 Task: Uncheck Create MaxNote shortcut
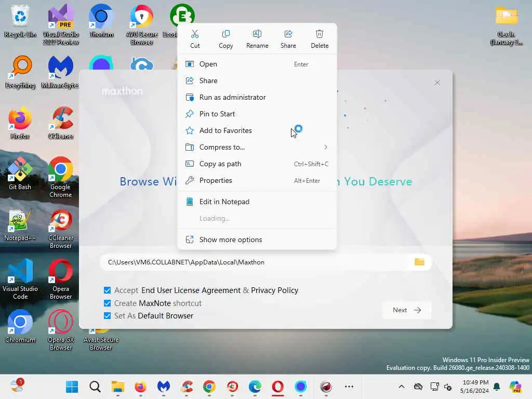tap(107, 303)
